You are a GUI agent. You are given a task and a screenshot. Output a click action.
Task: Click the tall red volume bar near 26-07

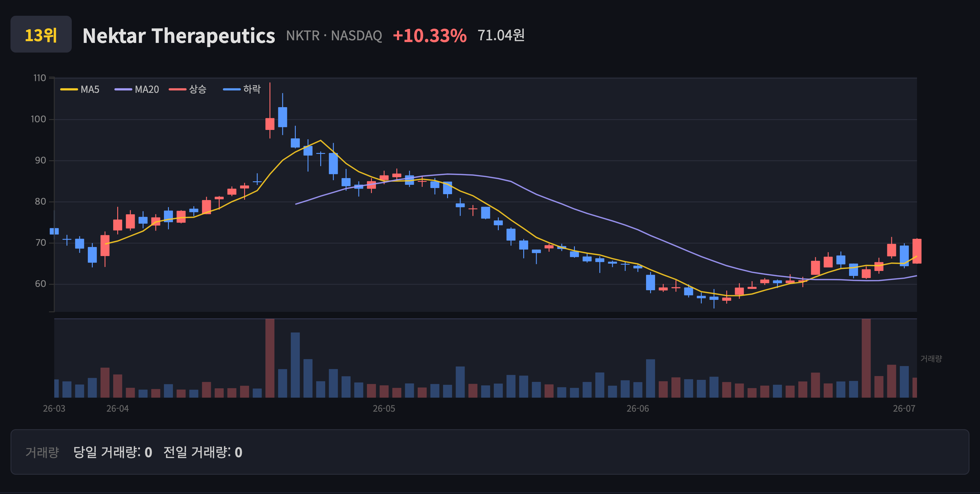coord(866,358)
